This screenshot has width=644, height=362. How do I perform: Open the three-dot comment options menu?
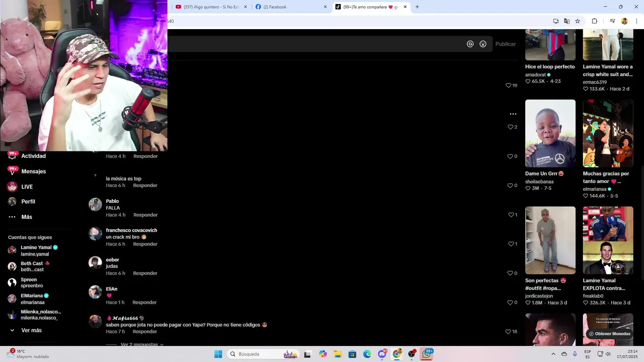click(513, 114)
